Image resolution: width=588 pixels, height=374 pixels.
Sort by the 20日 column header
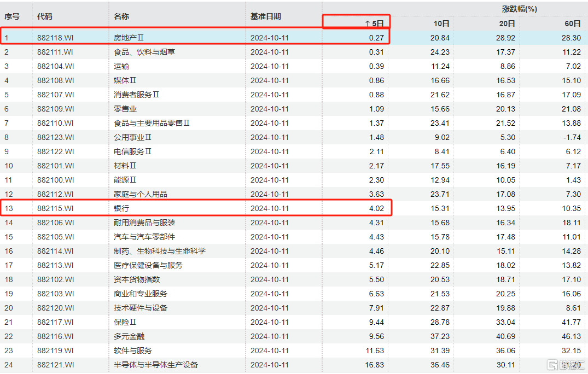pyautogui.click(x=507, y=24)
